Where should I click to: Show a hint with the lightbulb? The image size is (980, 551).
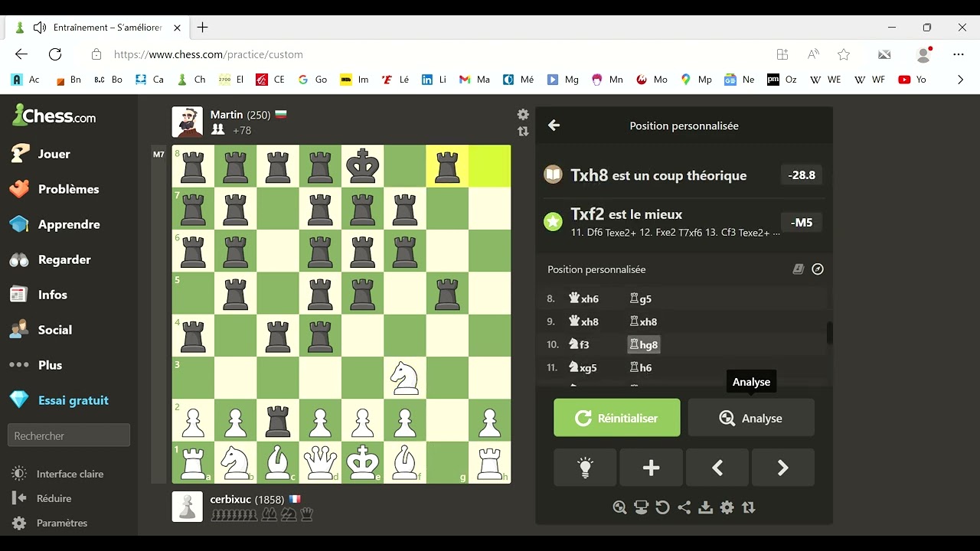click(585, 468)
